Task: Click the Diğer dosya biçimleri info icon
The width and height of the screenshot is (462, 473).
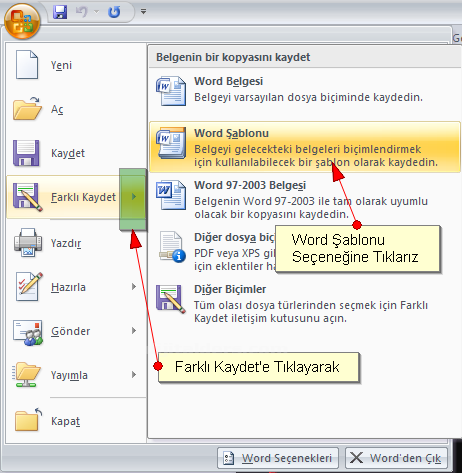Action: 172,247
